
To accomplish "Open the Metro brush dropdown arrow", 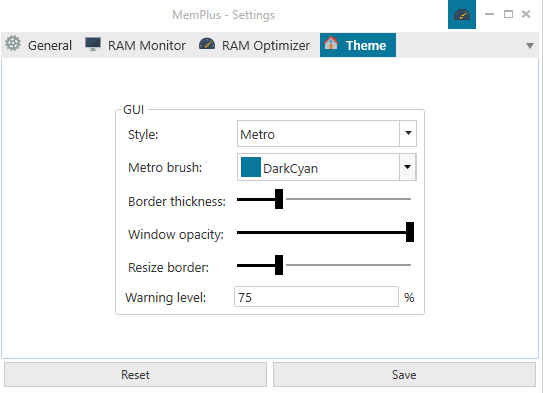I will (408, 167).
